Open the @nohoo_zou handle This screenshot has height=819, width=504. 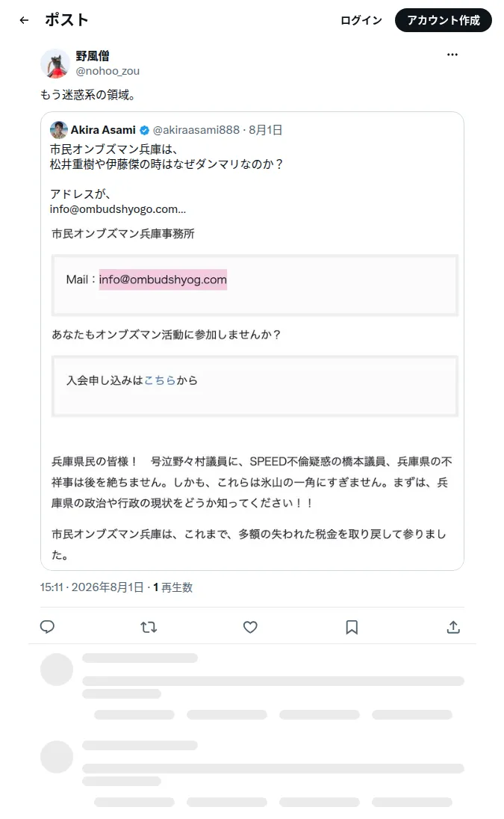[108, 71]
